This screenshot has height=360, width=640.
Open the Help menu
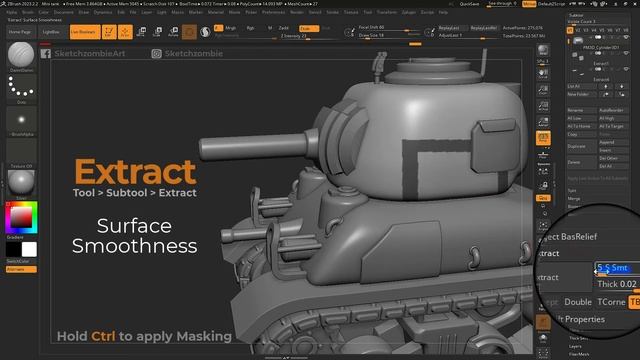(443, 13)
